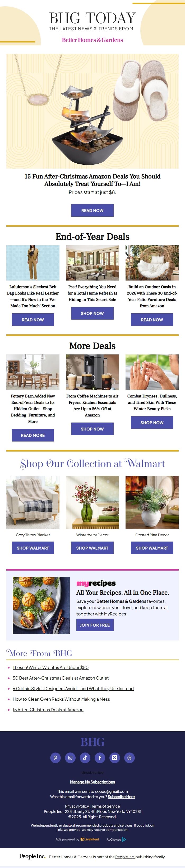Open the Pinterest social icon
Screen dimensions: 185x868
tap(55, 757)
